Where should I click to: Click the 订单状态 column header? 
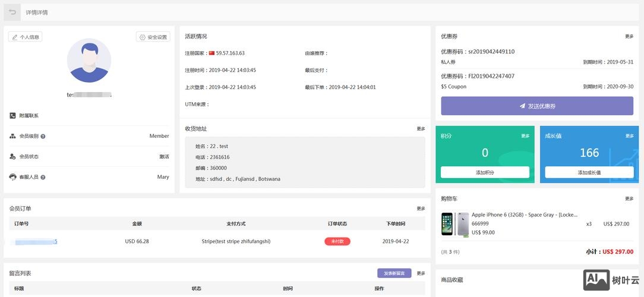coord(337,224)
